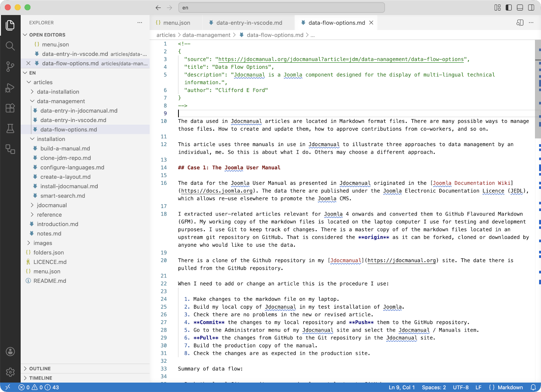Go to line via Ln 9, Col 1
The width and height of the screenshot is (541, 392).
coord(402,387)
